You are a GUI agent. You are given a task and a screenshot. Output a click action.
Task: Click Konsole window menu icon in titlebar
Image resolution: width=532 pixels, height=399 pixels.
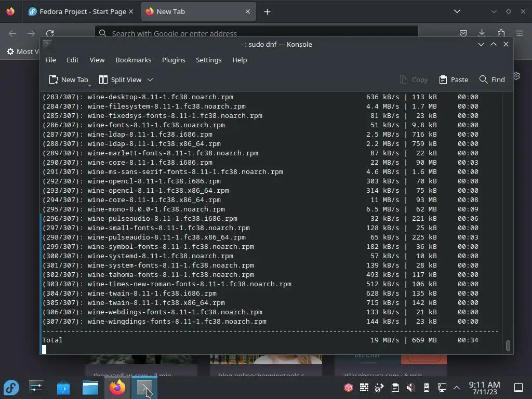[47, 44]
